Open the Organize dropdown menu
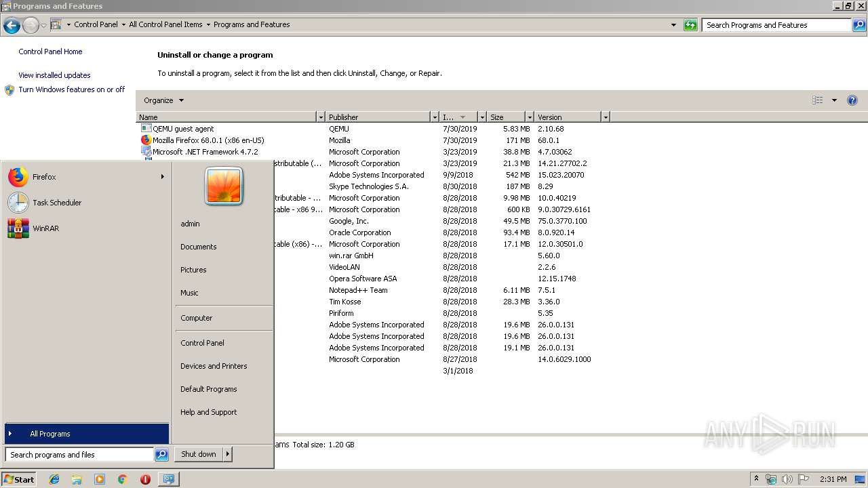 pyautogui.click(x=163, y=100)
